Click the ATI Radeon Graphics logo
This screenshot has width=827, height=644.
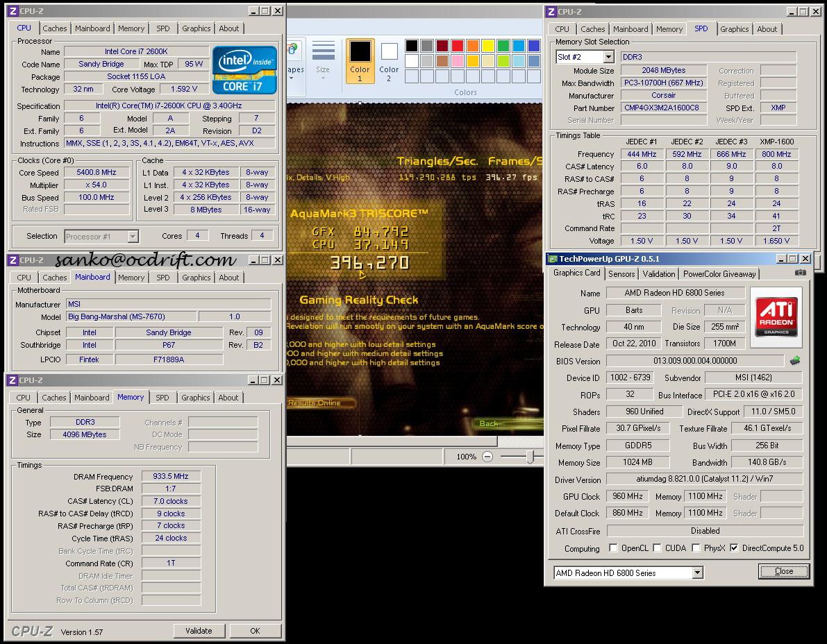pyautogui.click(x=776, y=316)
